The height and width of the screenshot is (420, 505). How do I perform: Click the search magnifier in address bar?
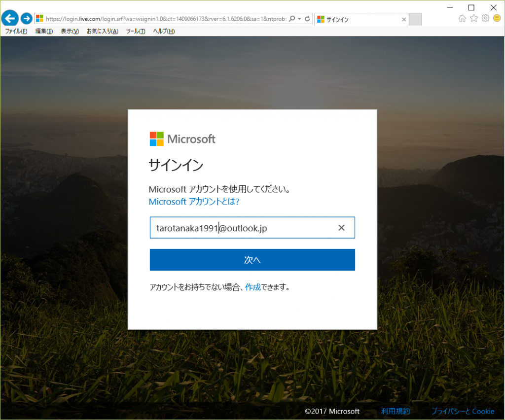click(x=292, y=19)
